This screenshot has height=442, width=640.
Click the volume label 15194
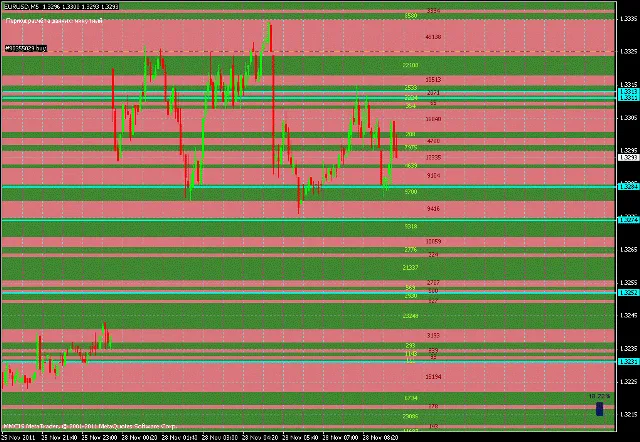click(x=433, y=377)
